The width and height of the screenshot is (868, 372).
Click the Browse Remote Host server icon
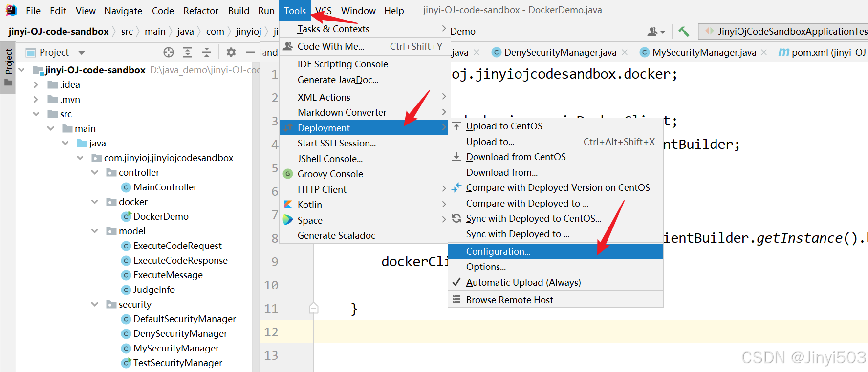(456, 299)
